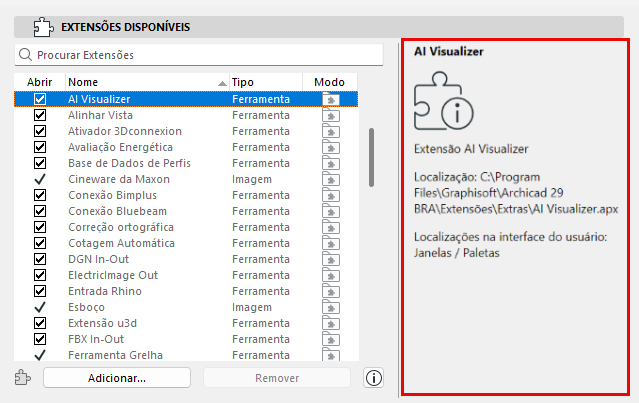The height and width of the screenshot is (403, 639).
Task: Toggle the Conexão Bluebeam checkbox
Action: 40,211
